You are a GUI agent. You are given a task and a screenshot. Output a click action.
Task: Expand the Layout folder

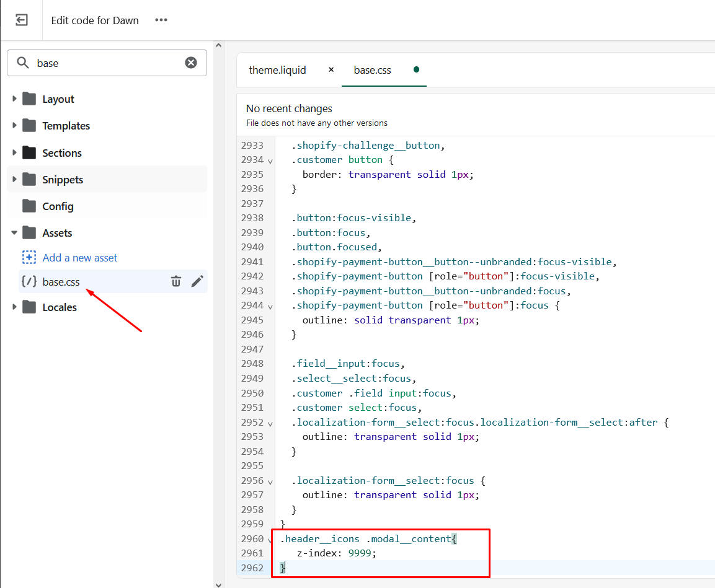(x=14, y=99)
